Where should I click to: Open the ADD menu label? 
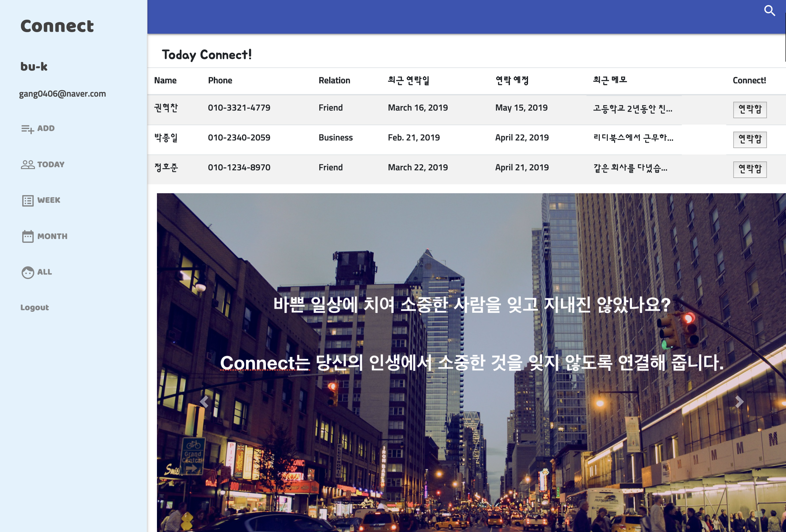pyautogui.click(x=46, y=128)
